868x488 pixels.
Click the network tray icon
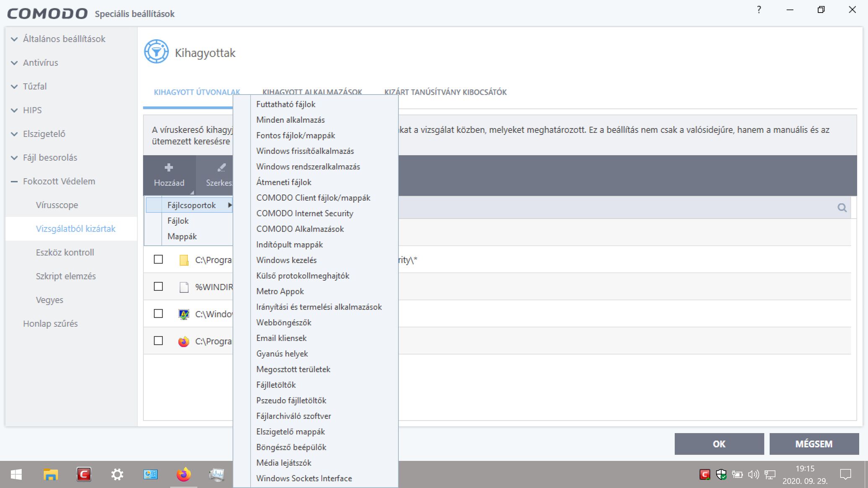point(770,474)
